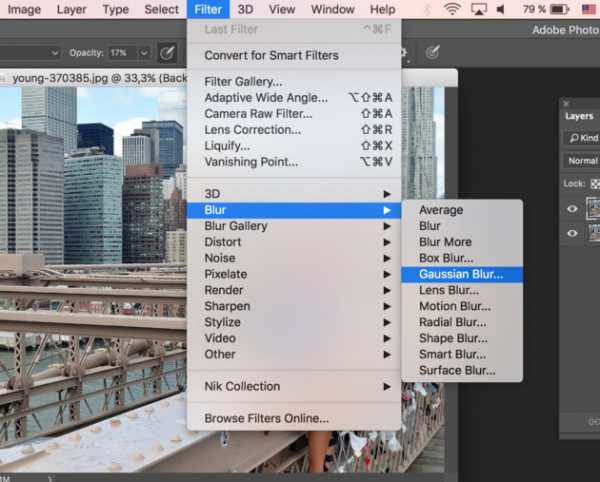The height and width of the screenshot is (482, 600).
Task: Click the Wi-Fi icon in the macOS menu bar
Action: coord(452,9)
